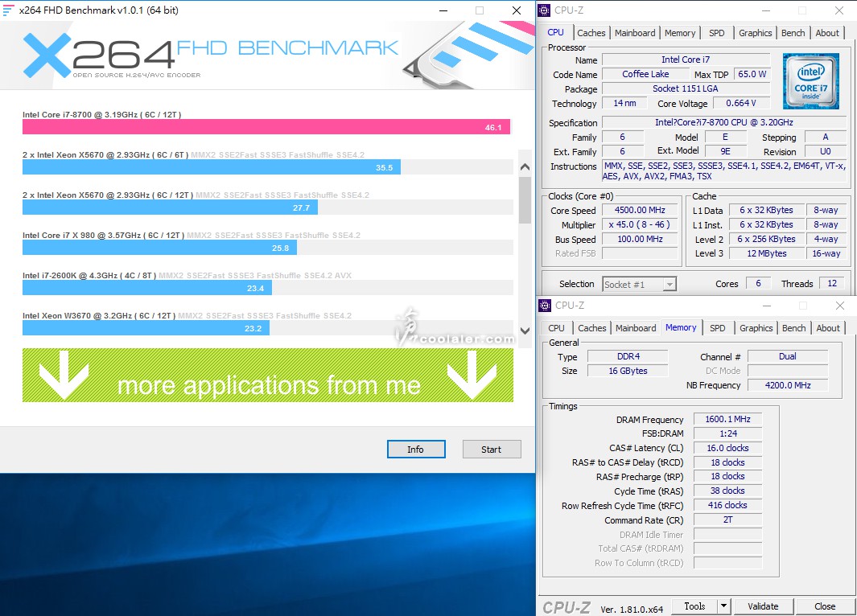The height and width of the screenshot is (616, 857).
Task: Click the Validate button in CPU-Z
Action: pos(763,606)
